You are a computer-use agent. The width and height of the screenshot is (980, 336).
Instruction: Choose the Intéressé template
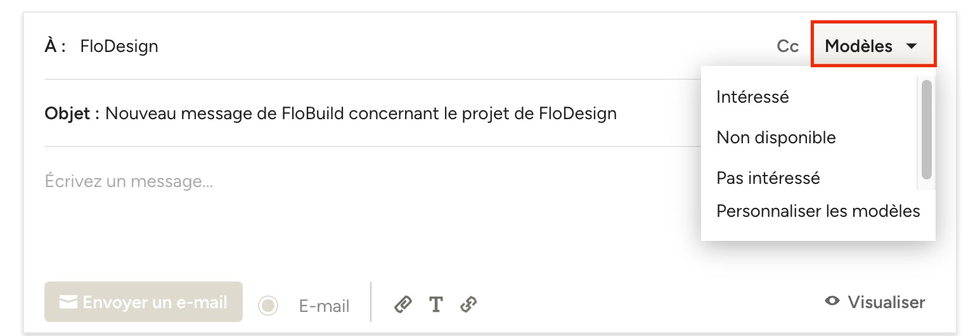tap(752, 97)
